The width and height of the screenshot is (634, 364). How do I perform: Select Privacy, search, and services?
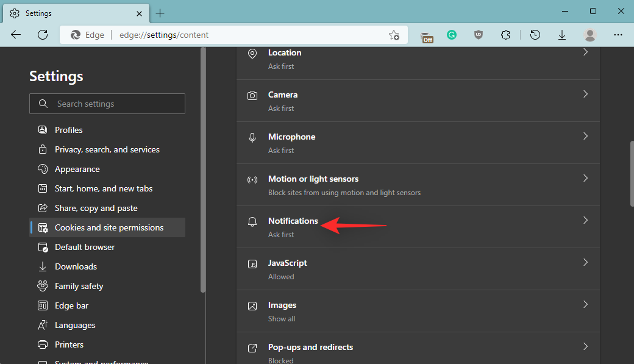pyautogui.click(x=107, y=149)
